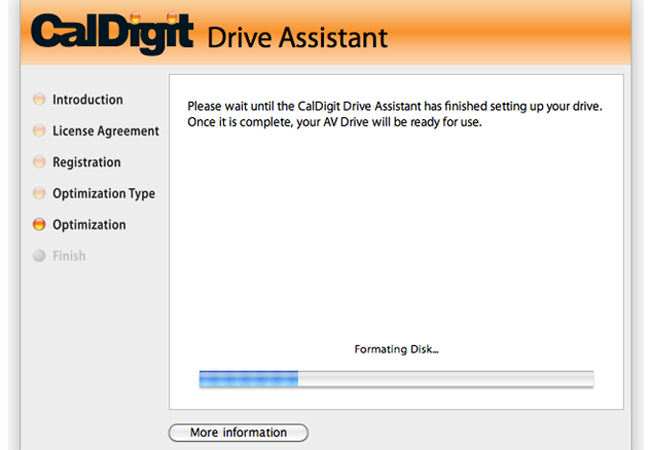
Task: Click the License Agreement step bullet icon
Action: click(x=39, y=131)
